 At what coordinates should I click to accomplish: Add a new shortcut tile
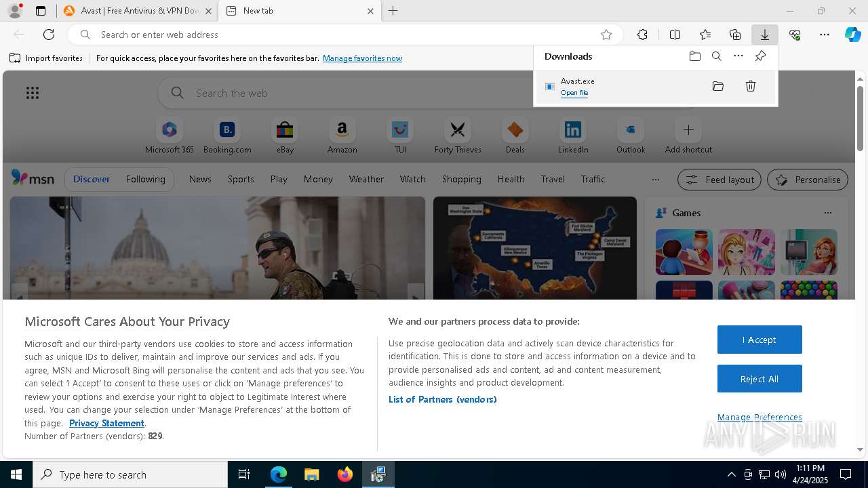688,136
